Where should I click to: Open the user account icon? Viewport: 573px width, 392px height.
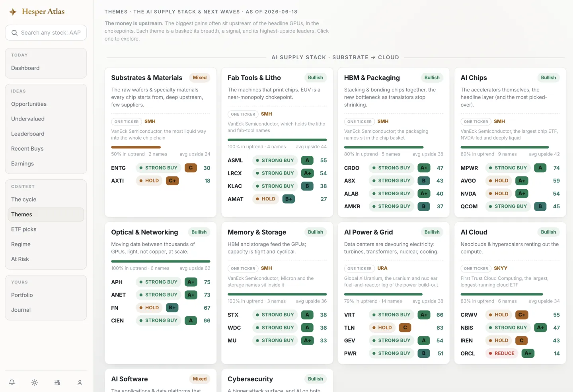click(80, 382)
